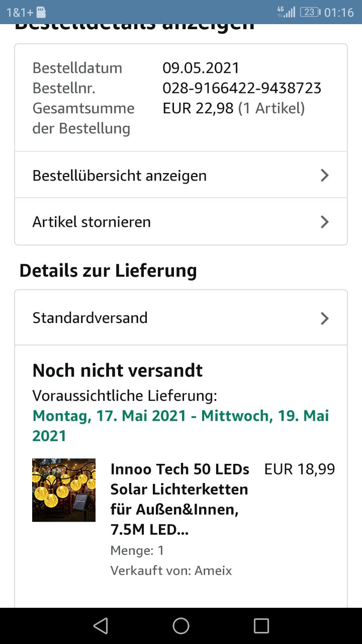Open chevron next to Standardversand
This screenshot has height=644, width=362.
(x=325, y=318)
